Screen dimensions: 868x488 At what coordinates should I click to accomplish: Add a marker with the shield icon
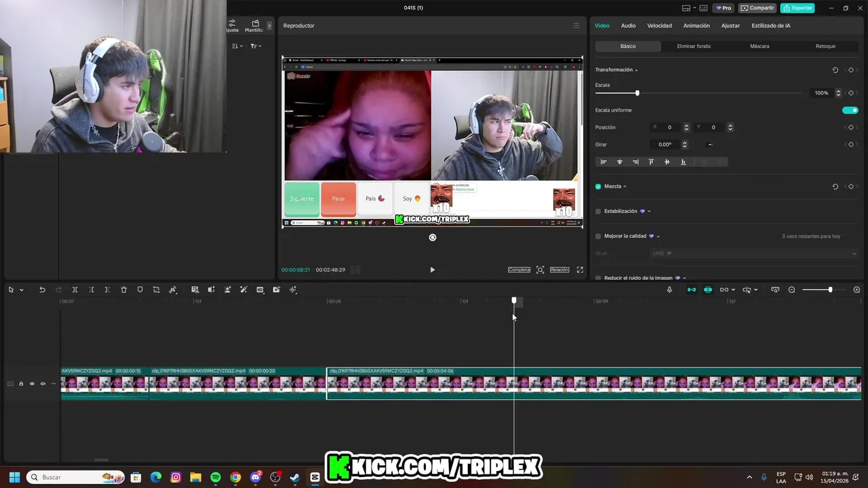140,289
